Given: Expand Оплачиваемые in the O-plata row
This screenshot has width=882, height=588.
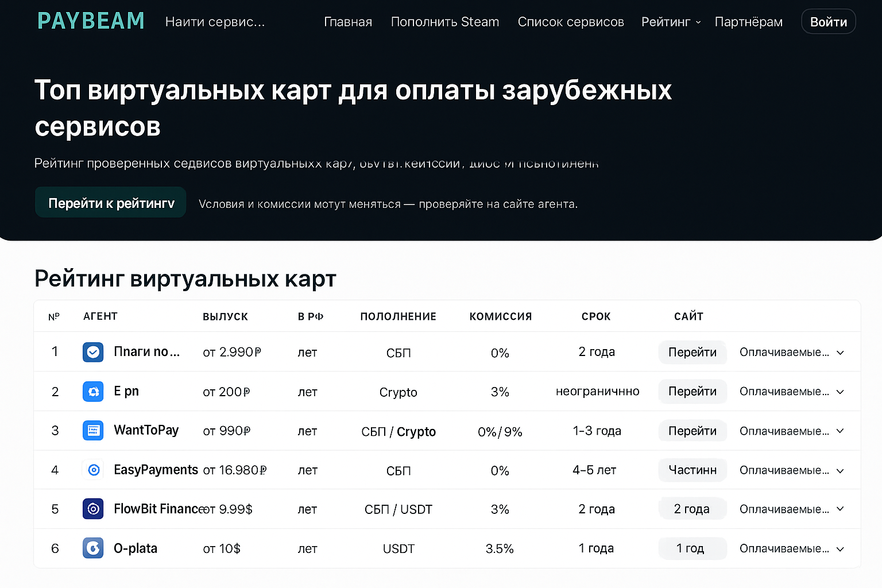Looking at the screenshot, I should tap(792, 548).
